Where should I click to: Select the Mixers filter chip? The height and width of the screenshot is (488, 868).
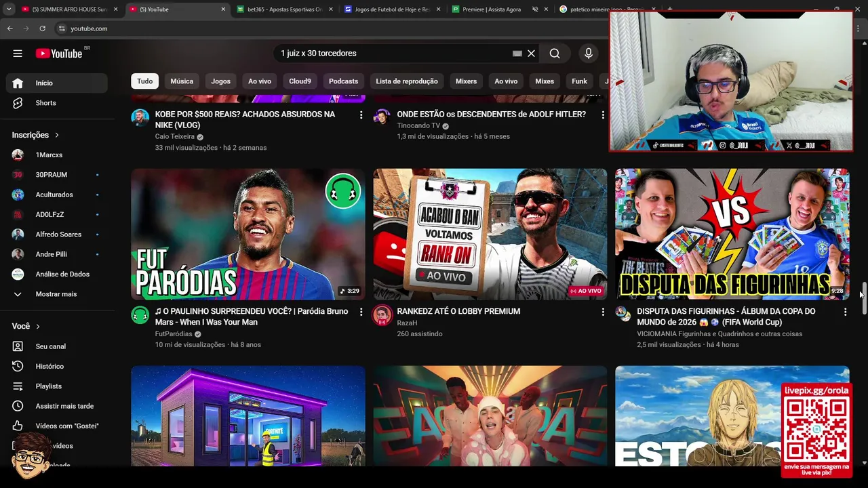point(466,81)
